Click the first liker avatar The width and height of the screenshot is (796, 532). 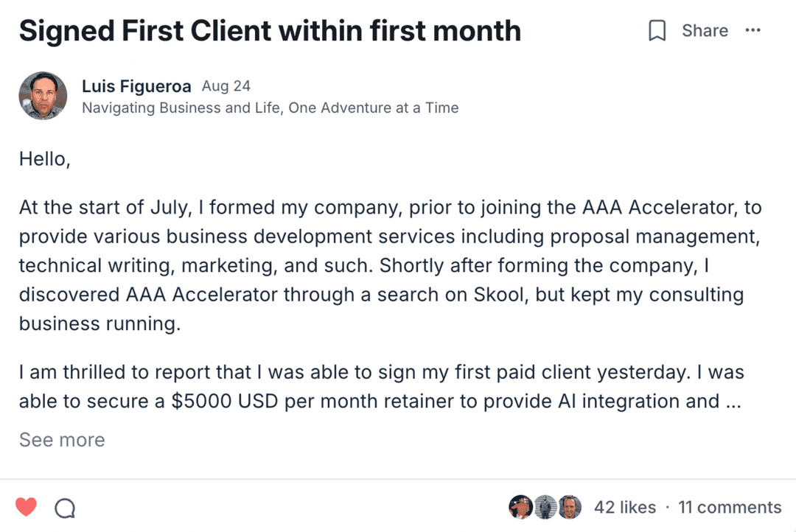[520, 507]
